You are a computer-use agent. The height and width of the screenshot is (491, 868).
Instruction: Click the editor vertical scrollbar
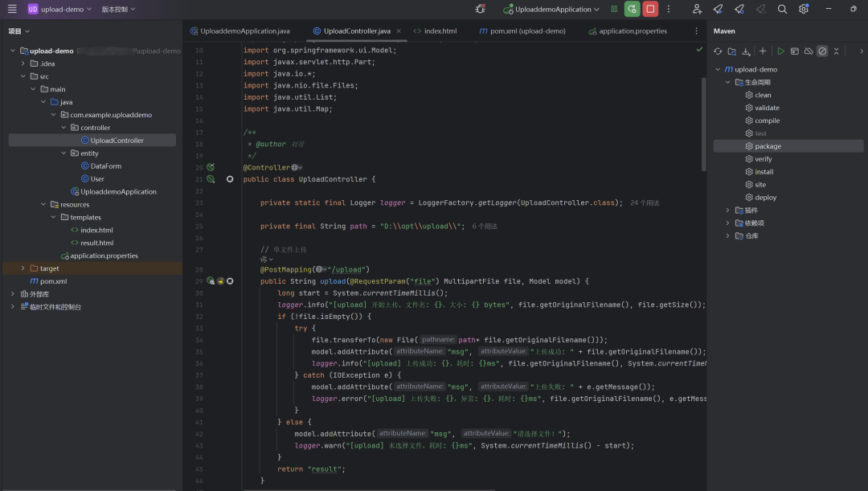(703, 125)
